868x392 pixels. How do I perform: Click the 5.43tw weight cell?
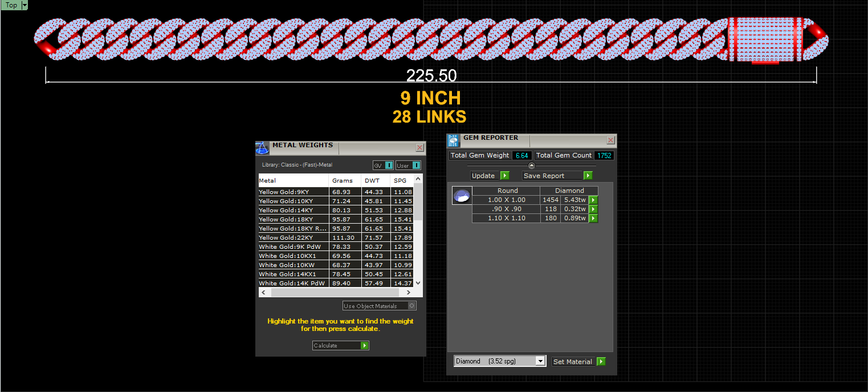coord(574,200)
